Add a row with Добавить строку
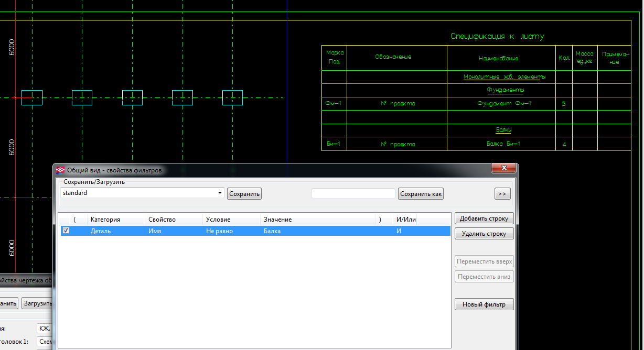 pyautogui.click(x=484, y=218)
